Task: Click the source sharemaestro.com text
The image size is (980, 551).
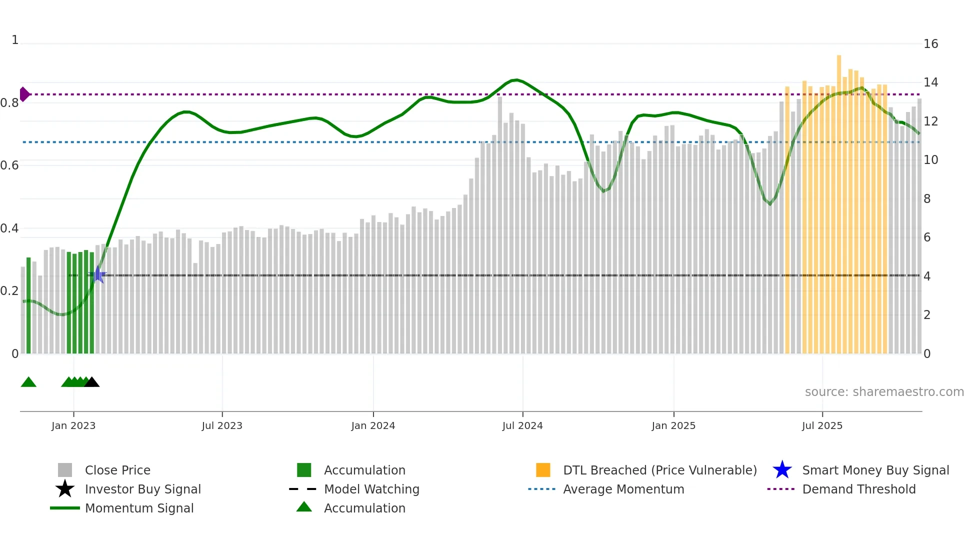Action: tap(884, 391)
